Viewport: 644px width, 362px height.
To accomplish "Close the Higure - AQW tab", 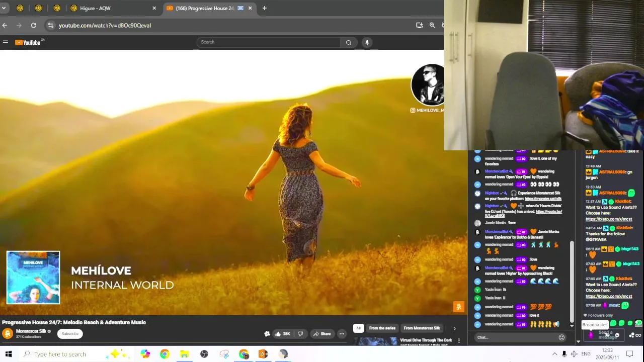I will coord(154,8).
